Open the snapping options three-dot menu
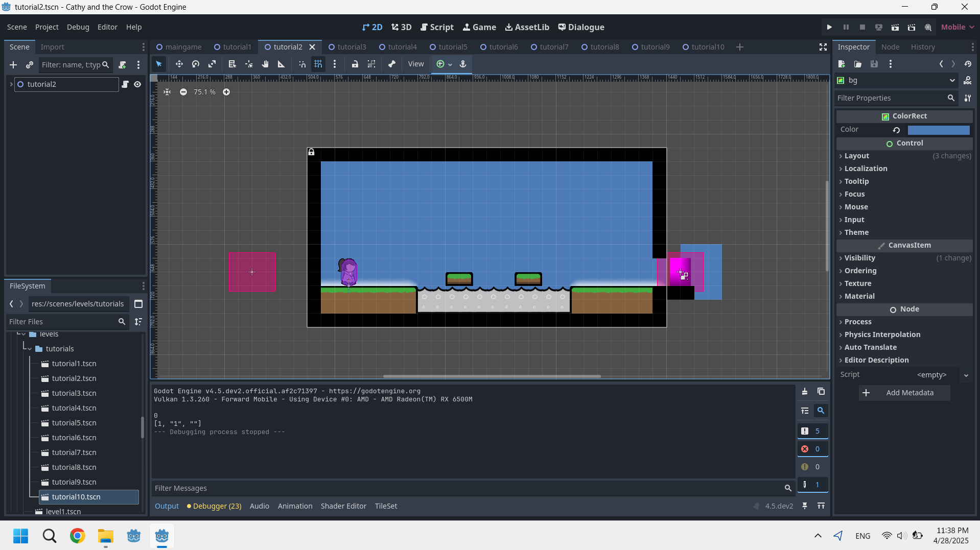This screenshot has width=980, height=550. [335, 64]
